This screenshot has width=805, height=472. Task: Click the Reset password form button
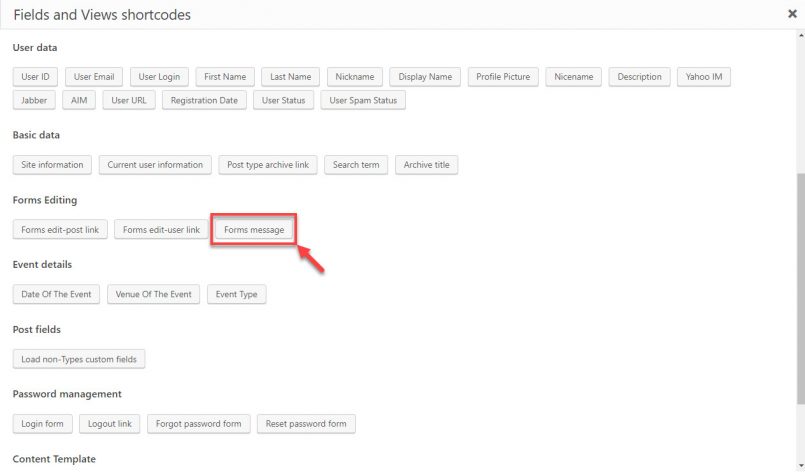coord(306,424)
